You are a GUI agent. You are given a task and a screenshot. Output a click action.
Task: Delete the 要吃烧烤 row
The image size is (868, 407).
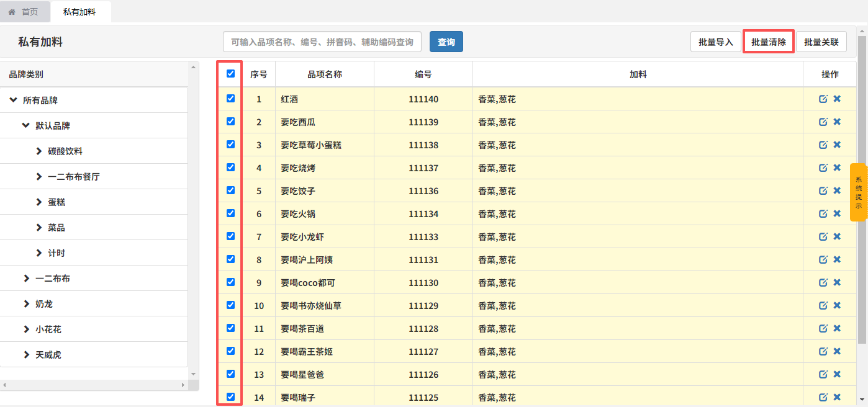coord(837,168)
